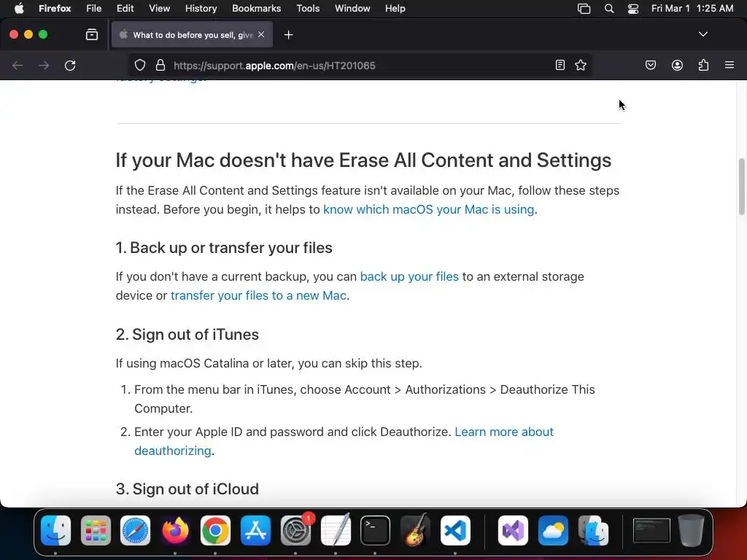Screen dimensions: 747x560
Task: Click the URL address field
Action: point(362,65)
